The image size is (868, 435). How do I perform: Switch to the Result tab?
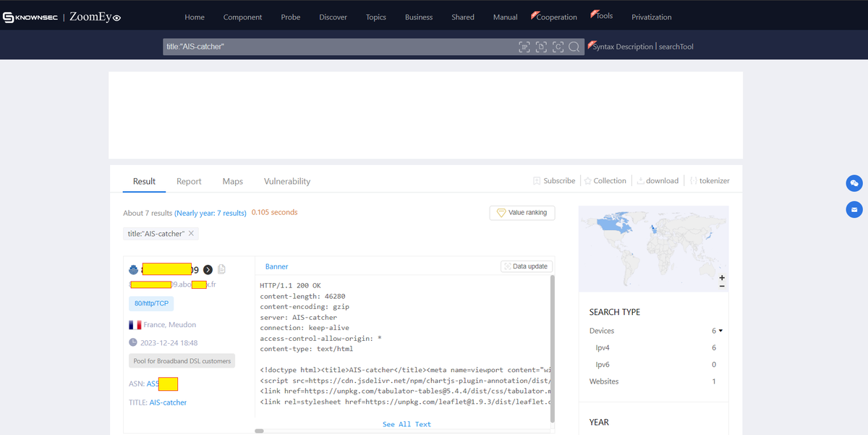coord(144,182)
